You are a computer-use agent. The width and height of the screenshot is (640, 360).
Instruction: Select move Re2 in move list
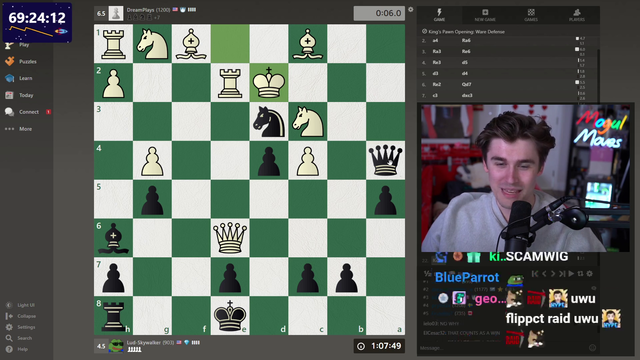coord(437,84)
